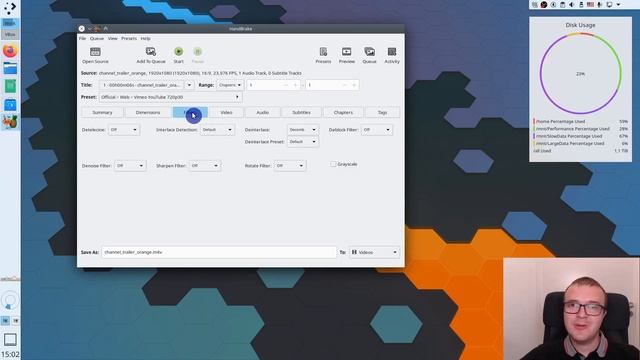640x360 pixels.
Task: Open the Help menu
Action: click(146, 38)
